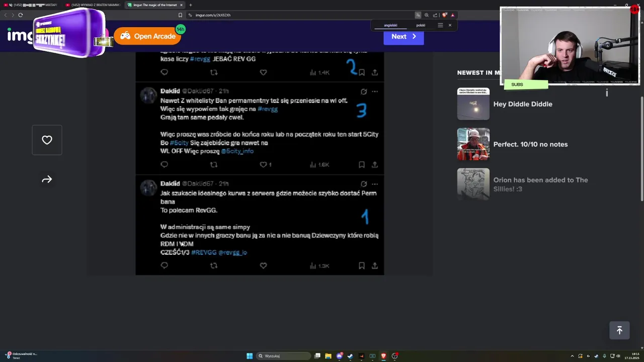Retweet the tweet with 1.3K views

[x=213, y=265]
